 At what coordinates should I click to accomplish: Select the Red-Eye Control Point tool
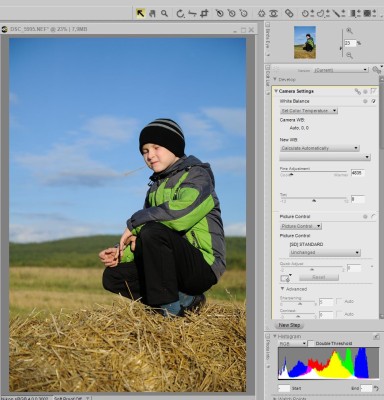pos(273,13)
